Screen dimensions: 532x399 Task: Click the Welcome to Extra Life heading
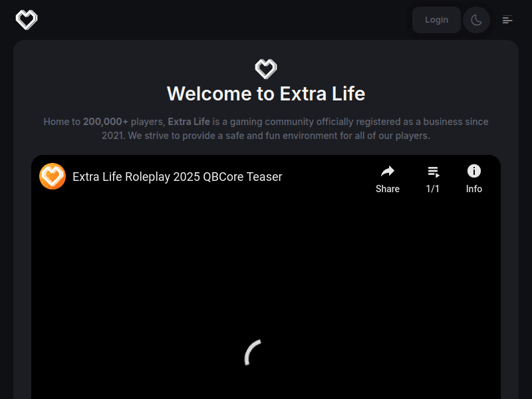pos(266,94)
